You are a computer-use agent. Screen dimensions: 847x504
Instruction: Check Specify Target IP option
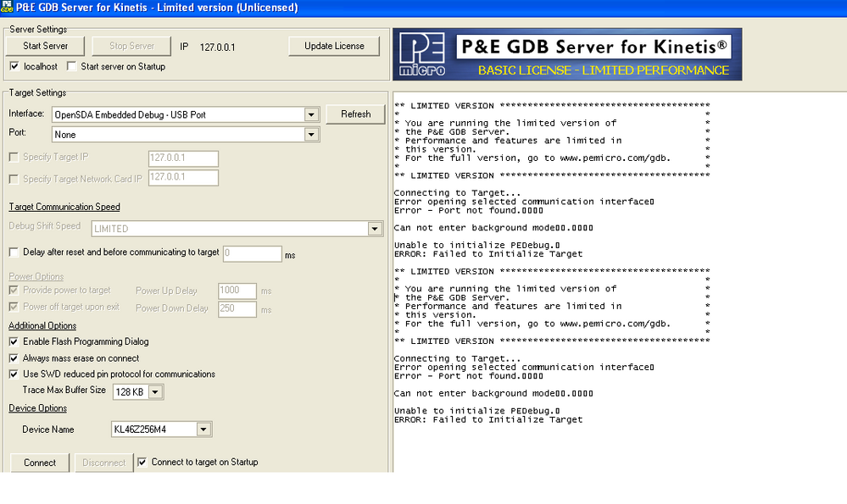coord(14,157)
